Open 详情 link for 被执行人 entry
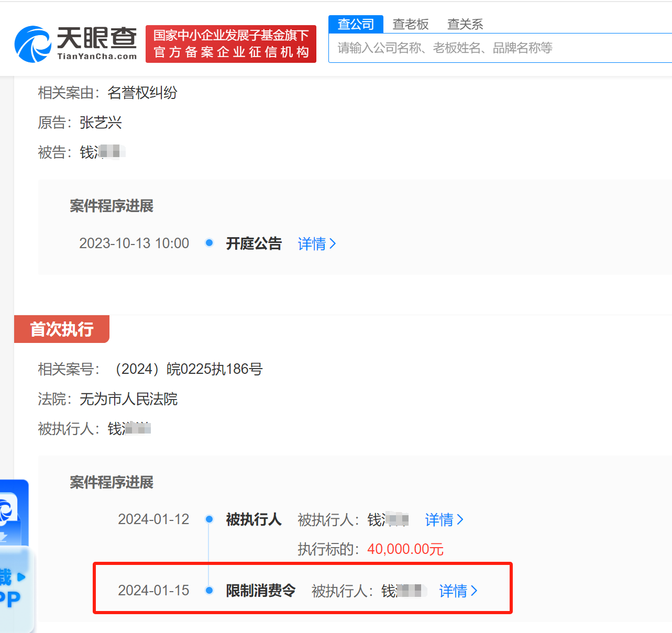Viewport: 672px width, 633px height. (444, 519)
